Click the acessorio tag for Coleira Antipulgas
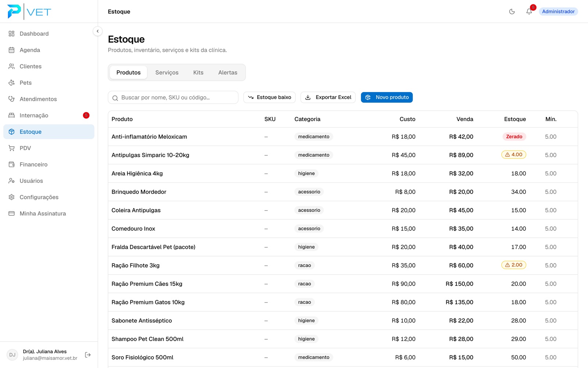The width and height of the screenshot is (588, 368). 309,210
